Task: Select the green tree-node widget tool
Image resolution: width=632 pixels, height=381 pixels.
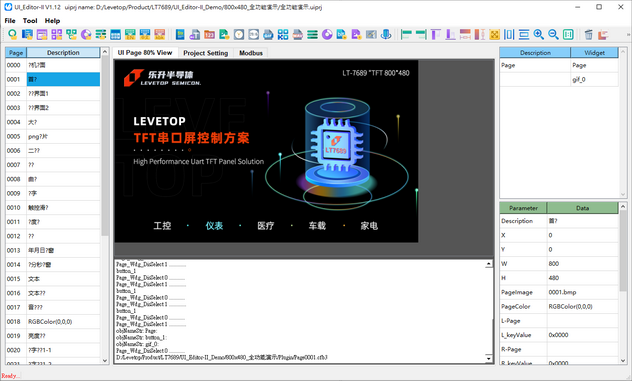Action: tap(71, 35)
